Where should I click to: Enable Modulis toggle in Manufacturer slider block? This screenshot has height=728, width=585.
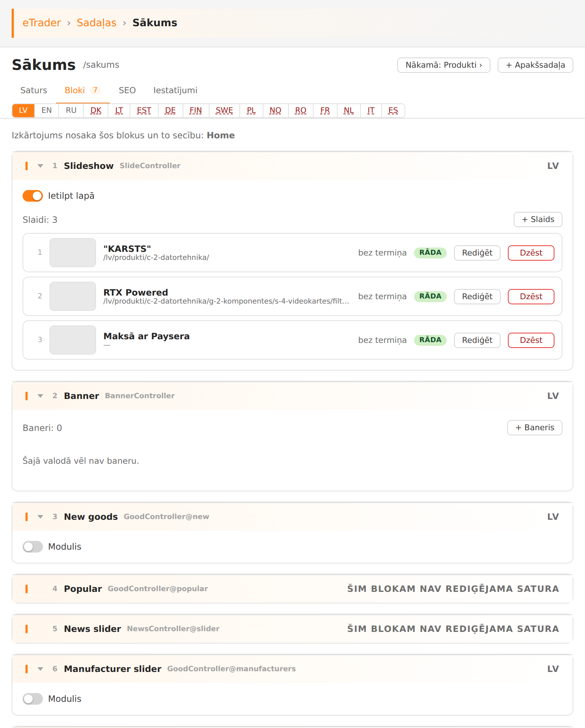(x=33, y=699)
